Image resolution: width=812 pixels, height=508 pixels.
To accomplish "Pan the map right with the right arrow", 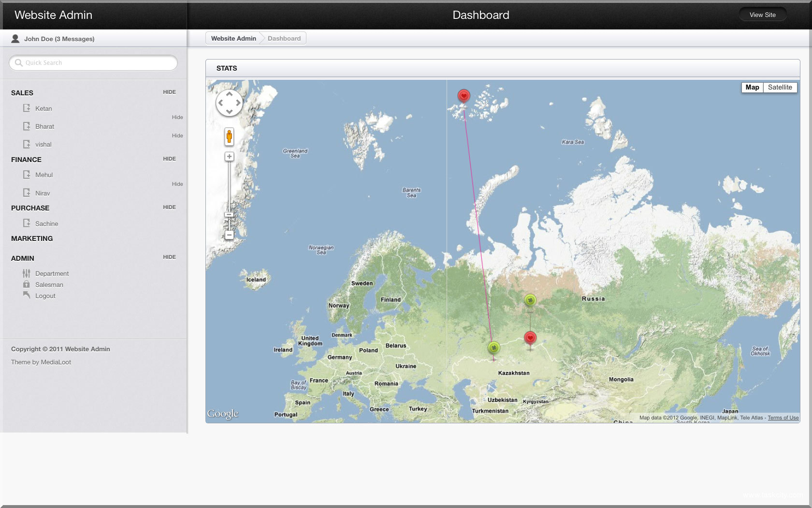I will pyautogui.click(x=238, y=103).
